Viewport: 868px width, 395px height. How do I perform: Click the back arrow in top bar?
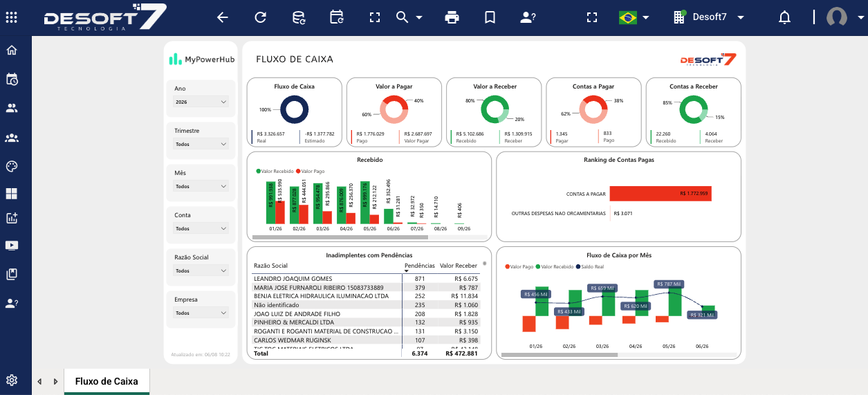223,17
